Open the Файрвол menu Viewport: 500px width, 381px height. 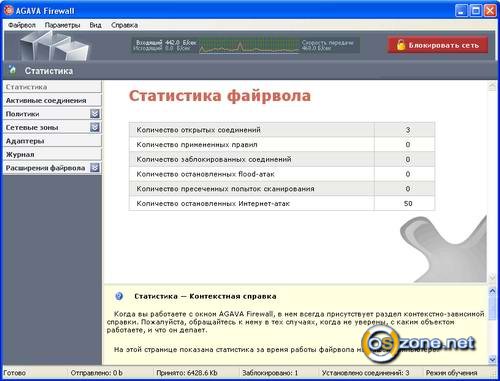click(22, 25)
